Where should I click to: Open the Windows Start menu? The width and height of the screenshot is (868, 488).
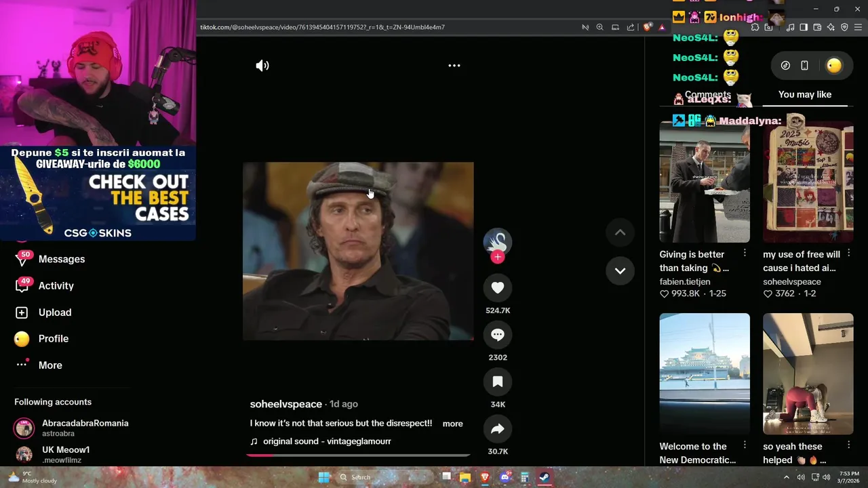(x=324, y=477)
